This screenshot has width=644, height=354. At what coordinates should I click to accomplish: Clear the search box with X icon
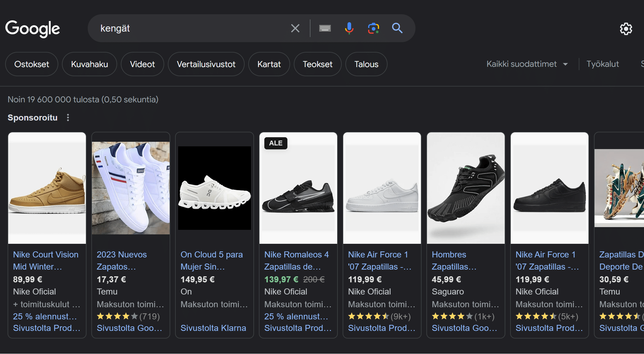[x=295, y=28]
